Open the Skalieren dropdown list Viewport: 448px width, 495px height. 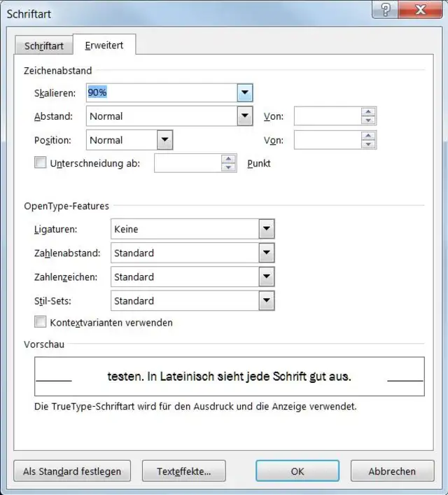pyautogui.click(x=244, y=92)
